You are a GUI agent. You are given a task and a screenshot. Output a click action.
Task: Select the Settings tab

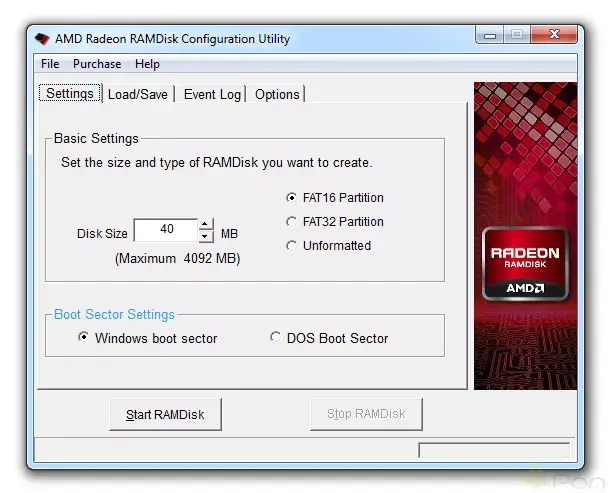[x=70, y=93]
